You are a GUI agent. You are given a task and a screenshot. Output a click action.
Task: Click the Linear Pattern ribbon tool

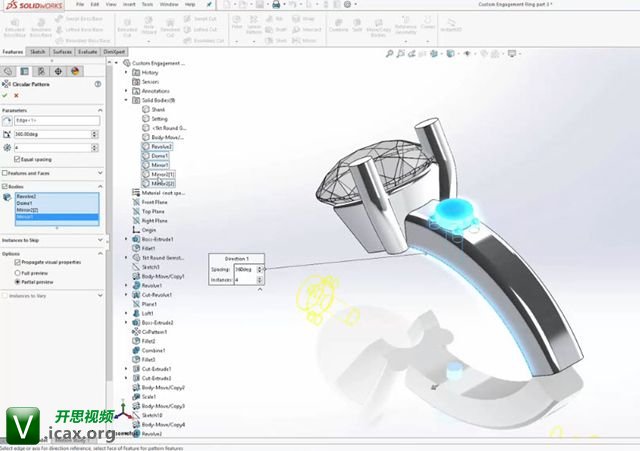(x=253, y=25)
